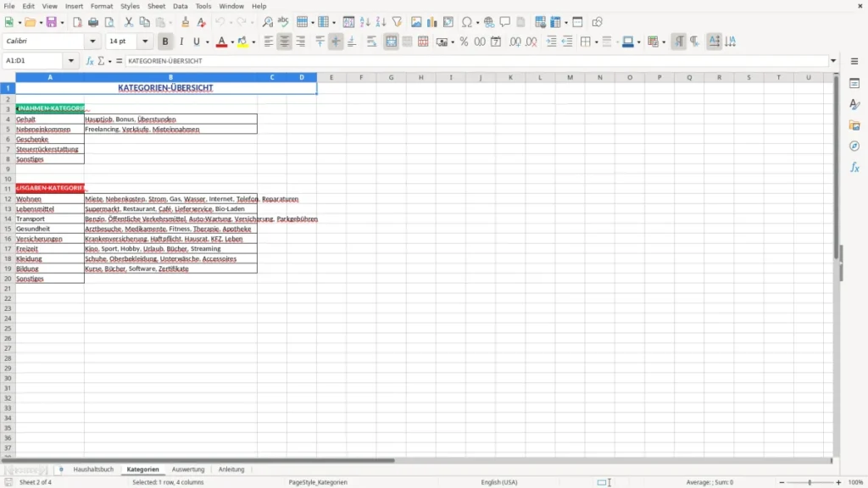Image resolution: width=868 pixels, height=488 pixels.
Task: Click the 100% zoom level
Action: pos(856,482)
